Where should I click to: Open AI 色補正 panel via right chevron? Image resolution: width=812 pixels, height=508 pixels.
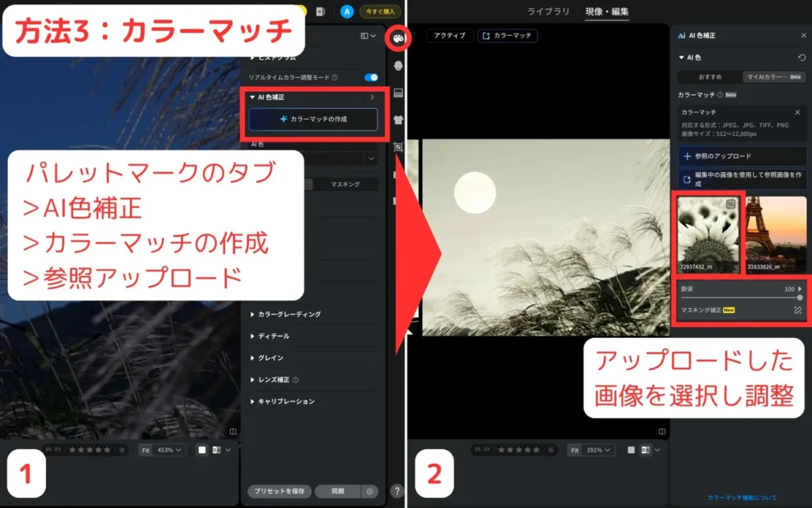tap(372, 98)
